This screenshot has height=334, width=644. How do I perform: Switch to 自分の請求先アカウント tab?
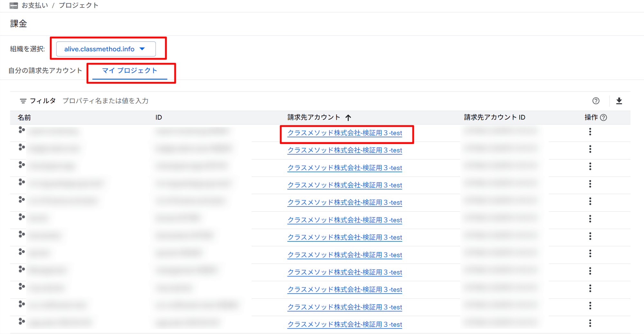(45, 71)
